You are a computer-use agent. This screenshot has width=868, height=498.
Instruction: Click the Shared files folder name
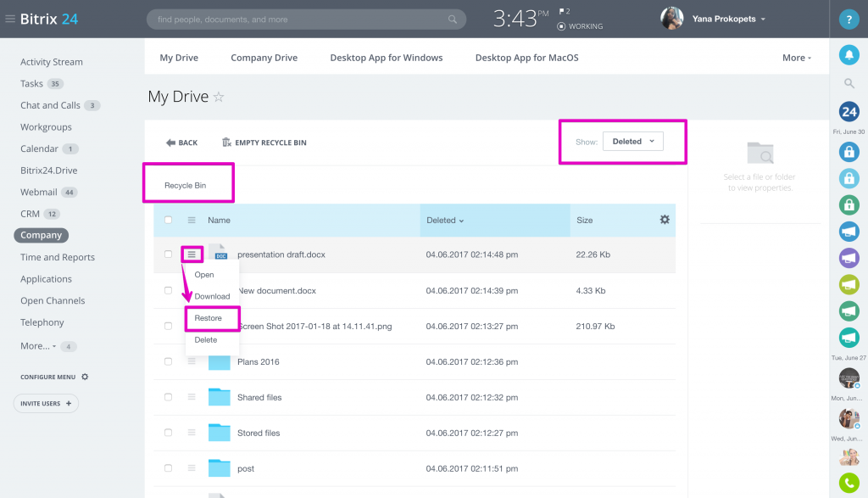pyautogui.click(x=259, y=397)
